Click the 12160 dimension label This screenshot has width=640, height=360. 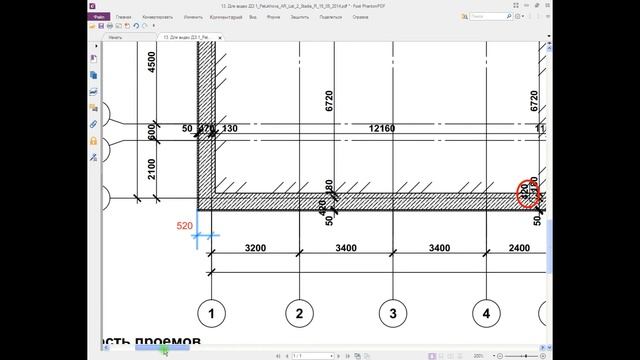click(382, 129)
